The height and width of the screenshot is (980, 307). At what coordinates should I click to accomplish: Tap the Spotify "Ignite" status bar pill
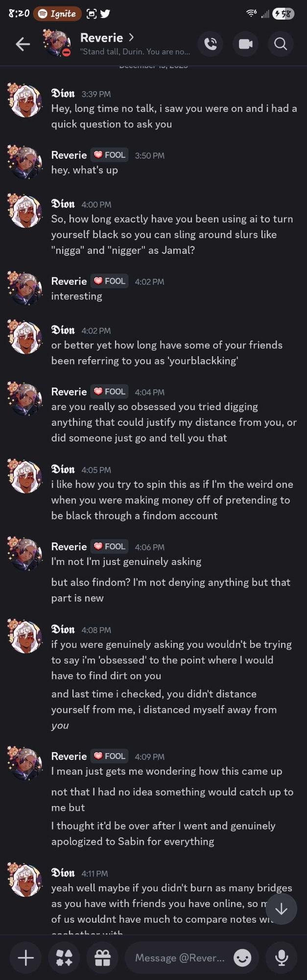[57, 14]
